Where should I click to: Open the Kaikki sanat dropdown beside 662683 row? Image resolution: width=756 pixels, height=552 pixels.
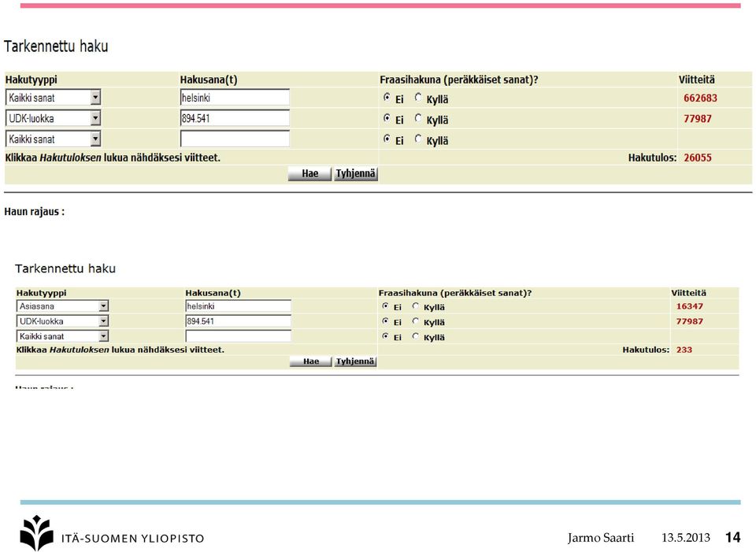click(x=54, y=98)
